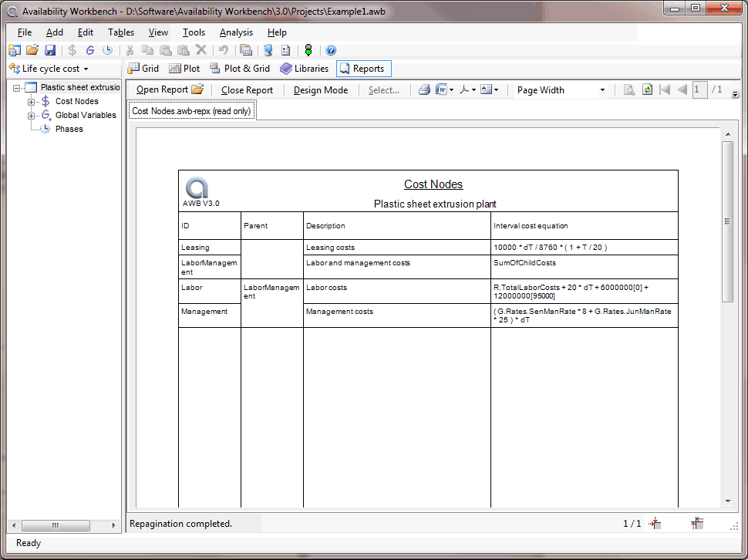This screenshot has height=560, width=748.
Task: Open the Page Width zoom dropdown
Action: tap(602, 90)
